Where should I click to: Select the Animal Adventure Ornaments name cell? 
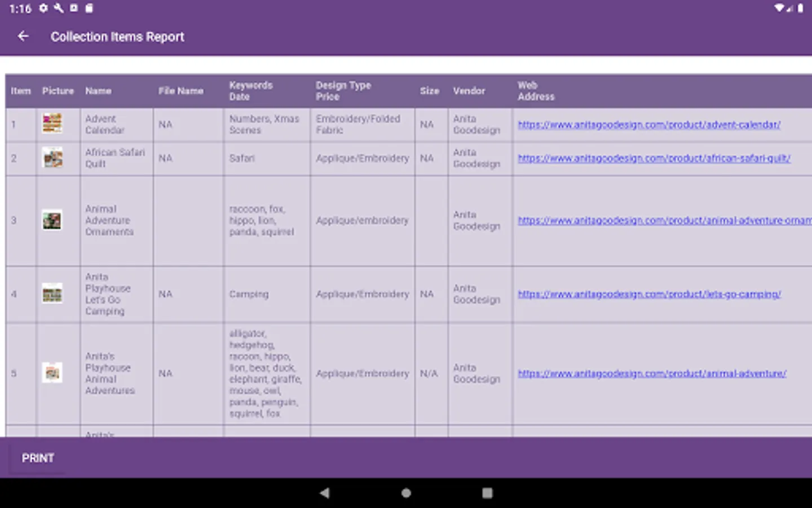tap(117, 221)
